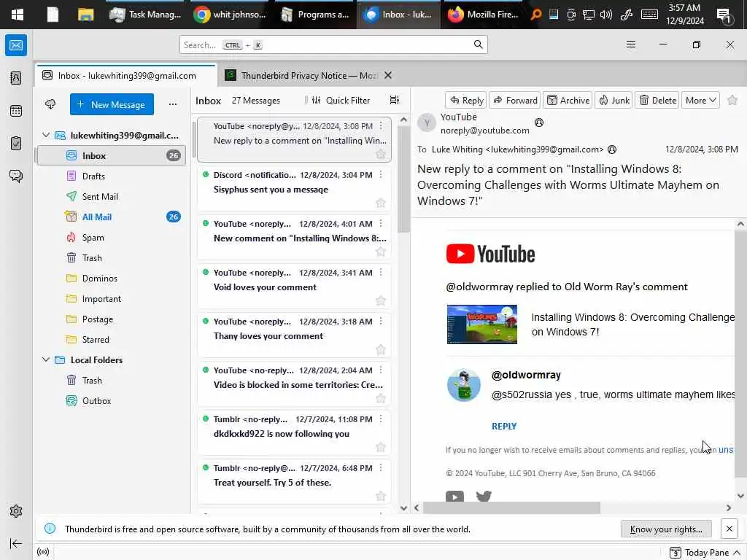Open the Outbox under Local Folders

112,400
